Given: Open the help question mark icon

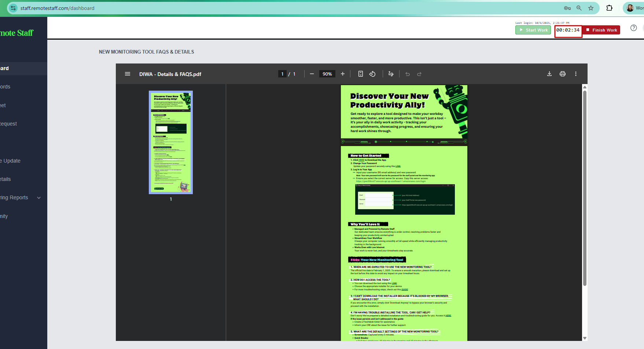Looking at the screenshot, I should coord(634,28).
